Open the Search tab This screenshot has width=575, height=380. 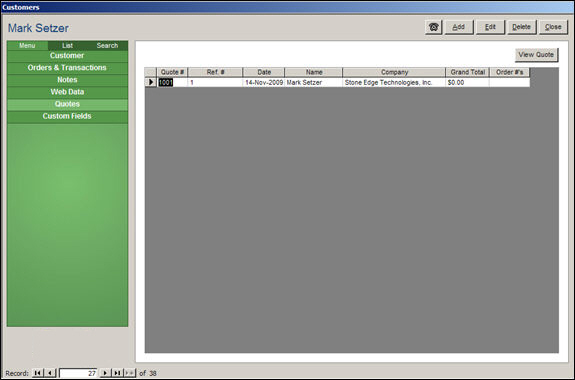coord(107,45)
